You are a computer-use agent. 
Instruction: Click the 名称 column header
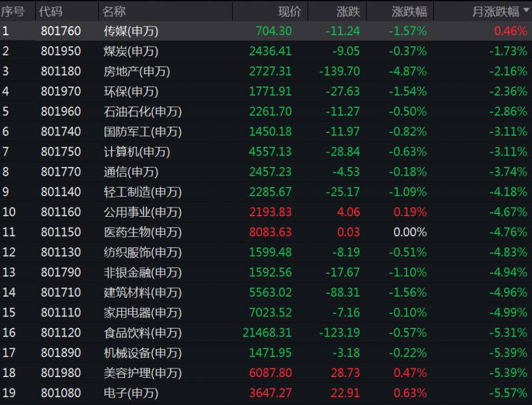click(114, 11)
